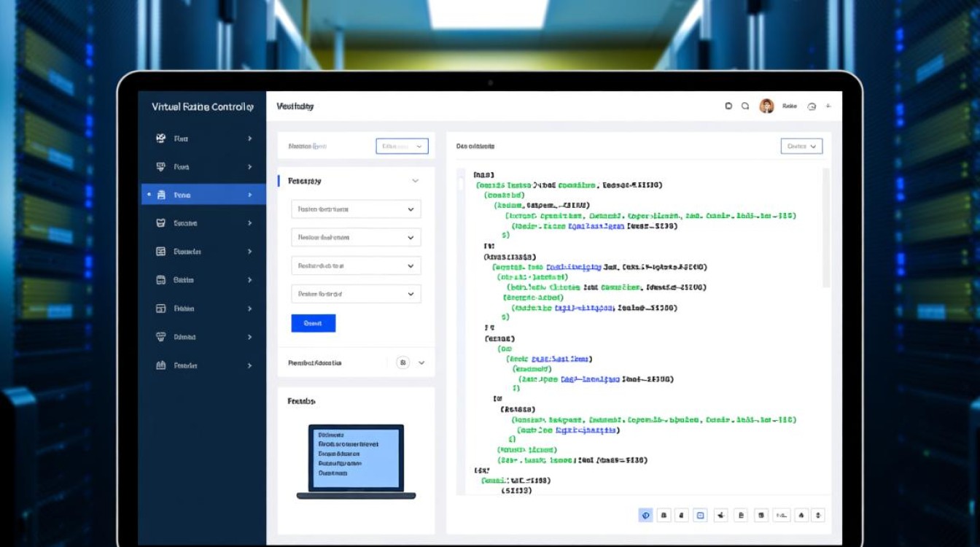Click the first blue-highlighted icon in bottom toolbar

point(645,516)
